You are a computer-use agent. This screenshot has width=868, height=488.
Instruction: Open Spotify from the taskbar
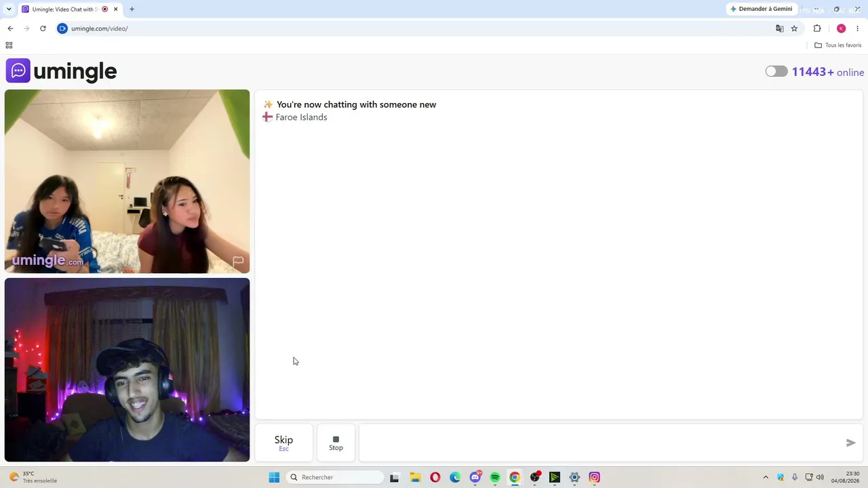point(495,477)
